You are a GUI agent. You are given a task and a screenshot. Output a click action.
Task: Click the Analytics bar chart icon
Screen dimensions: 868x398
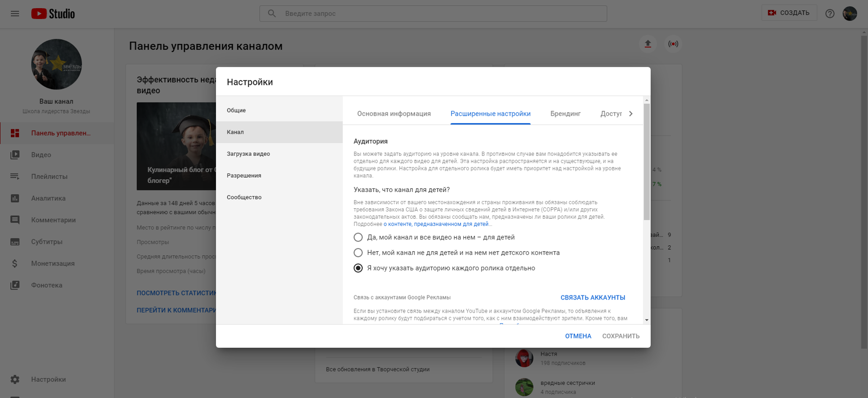click(15, 198)
